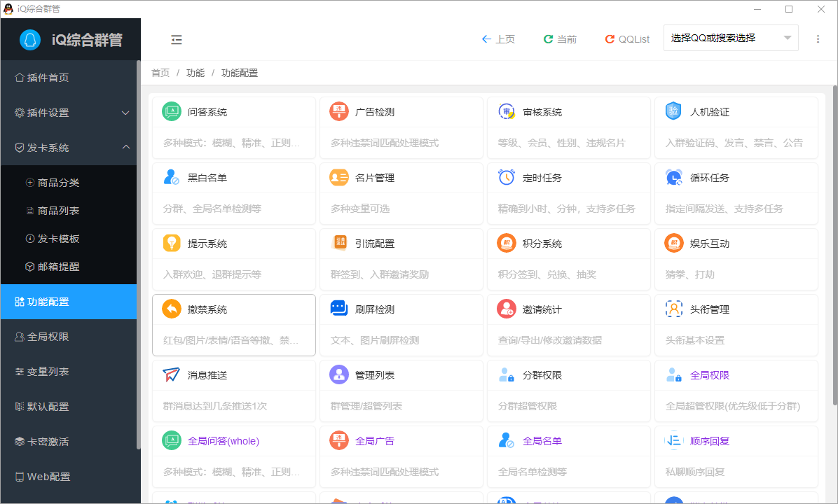Select the 刷屏检测 chat icon
This screenshot has width=838, height=504.
click(x=339, y=309)
